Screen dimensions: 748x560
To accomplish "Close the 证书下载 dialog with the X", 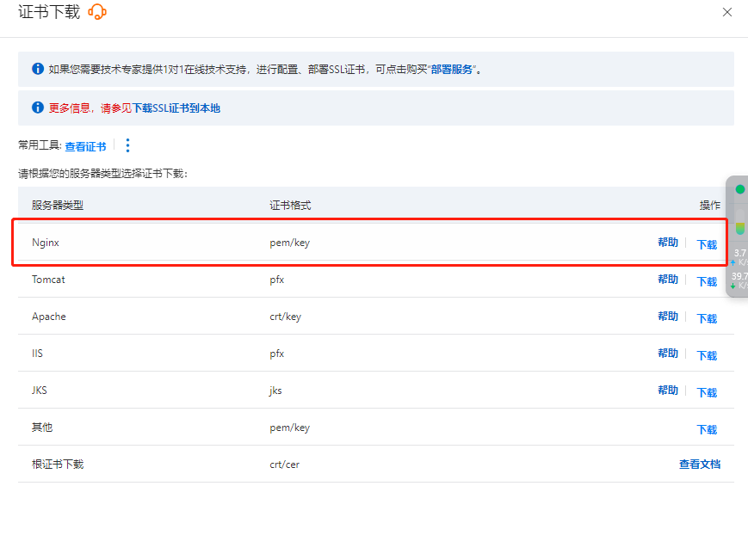I will click(x=727, y=12).
